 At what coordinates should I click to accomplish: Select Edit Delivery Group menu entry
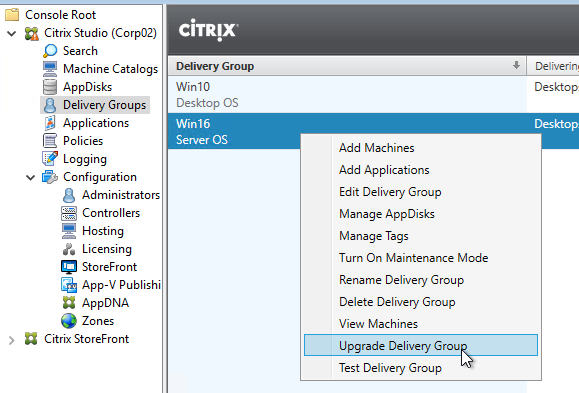421,192
